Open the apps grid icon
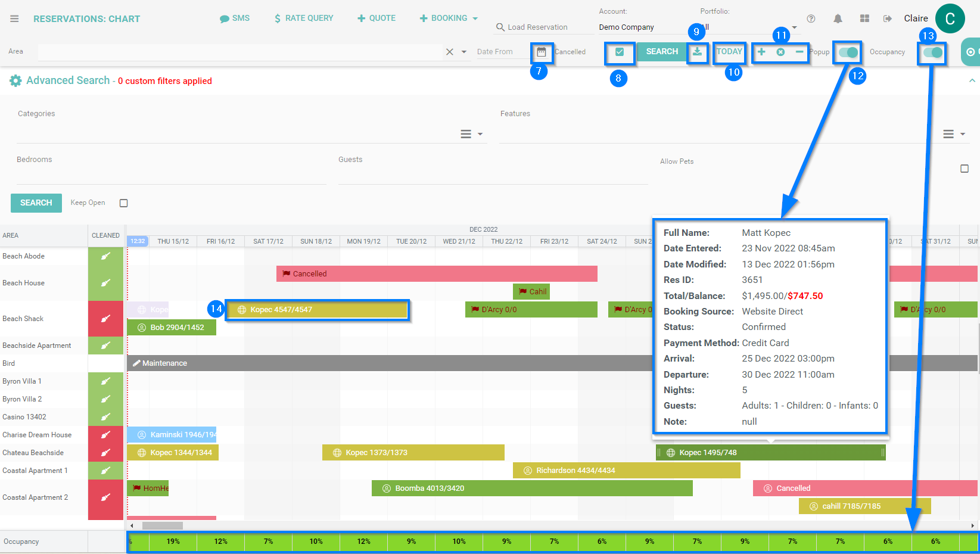Image resolution: width=980 pixels, height=554 pixels. point(864,18)
